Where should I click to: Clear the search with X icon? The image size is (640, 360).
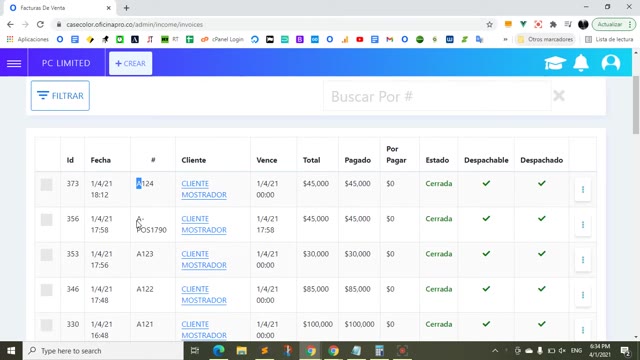click(559, 96)
